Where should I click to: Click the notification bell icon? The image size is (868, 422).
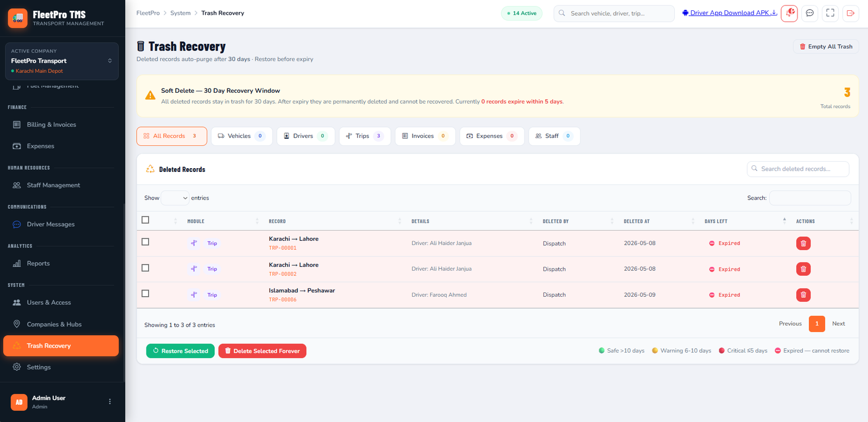789,13
